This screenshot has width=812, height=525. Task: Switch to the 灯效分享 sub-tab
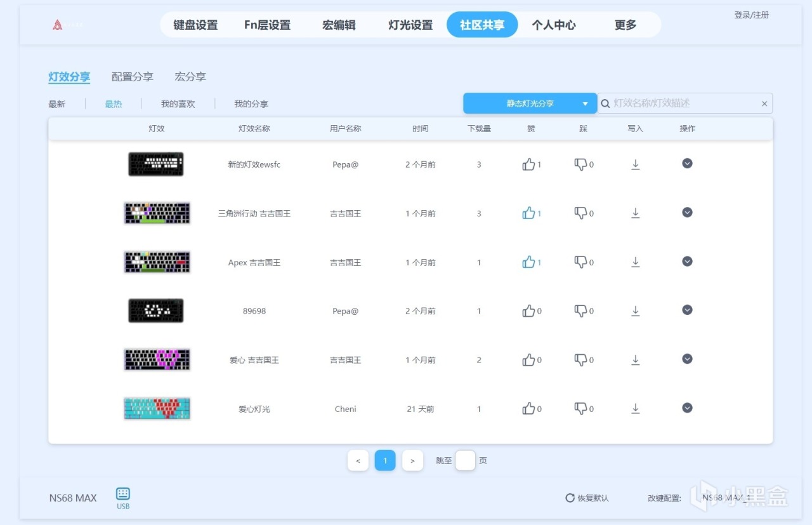69,77
